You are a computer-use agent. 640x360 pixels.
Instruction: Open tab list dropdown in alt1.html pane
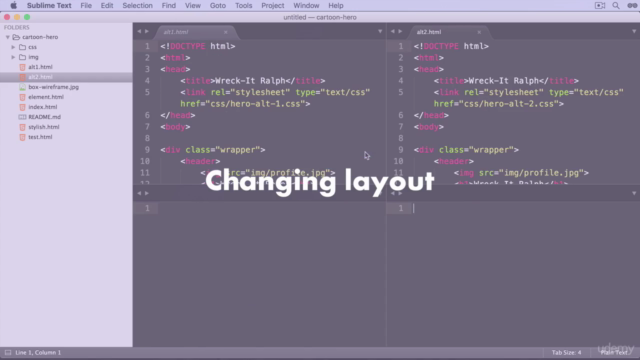click(x=380, y=31)
